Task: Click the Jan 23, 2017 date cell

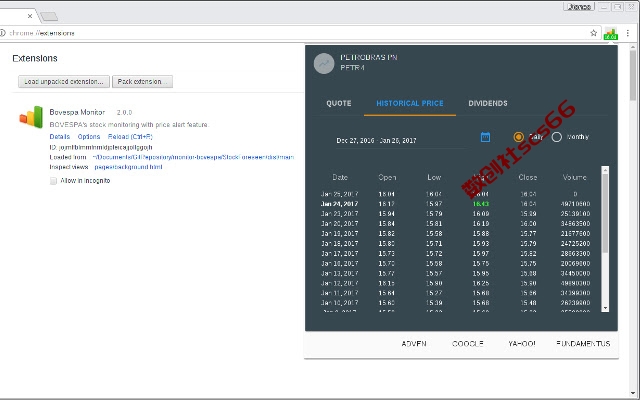Action: (340, 214)
